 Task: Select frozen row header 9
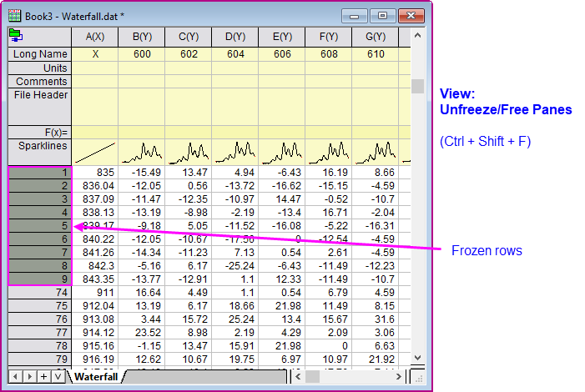(40, 279)
